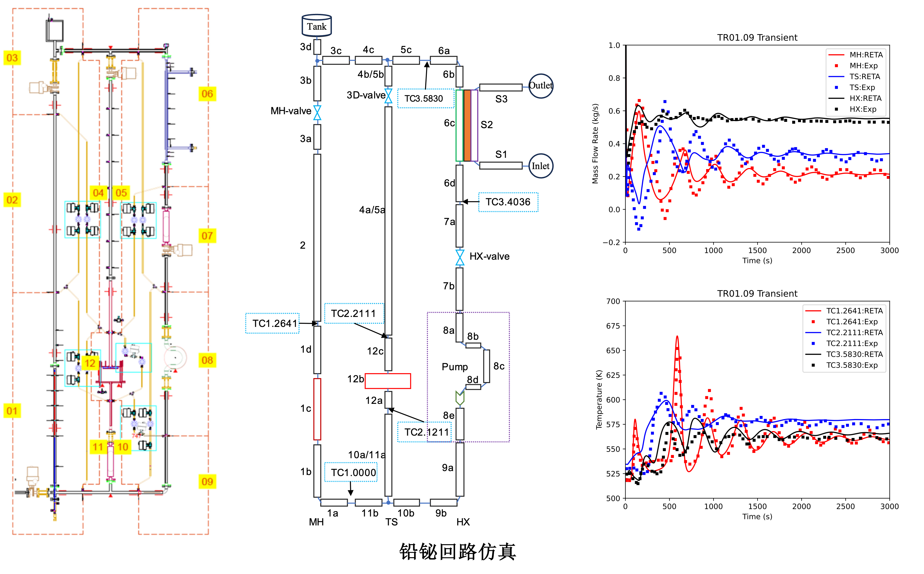Click the MH:Exp legend entry
This screenshot has height=574, width=924.
[x=855, y=66]
